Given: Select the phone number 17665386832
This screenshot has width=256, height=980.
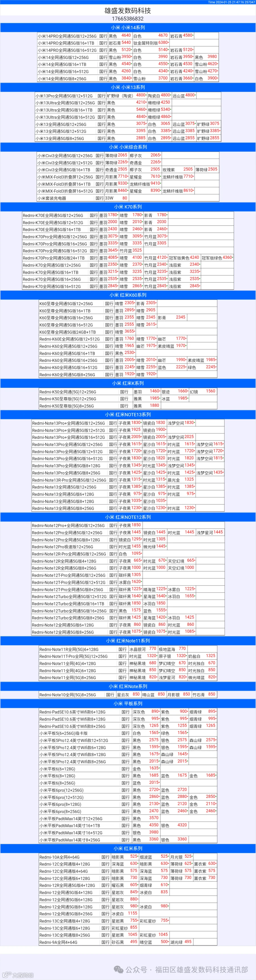Looking at the screenshot, I should click(x=128, y=19).
